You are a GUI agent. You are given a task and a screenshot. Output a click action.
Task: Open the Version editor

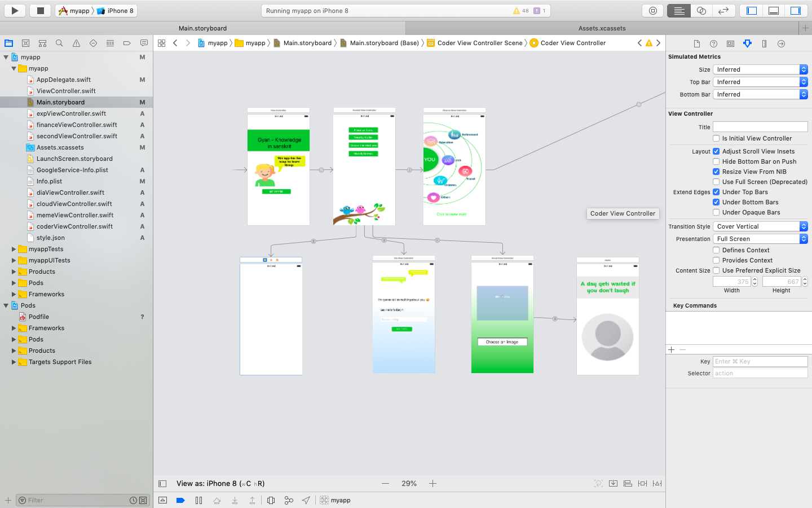(723, 11)
